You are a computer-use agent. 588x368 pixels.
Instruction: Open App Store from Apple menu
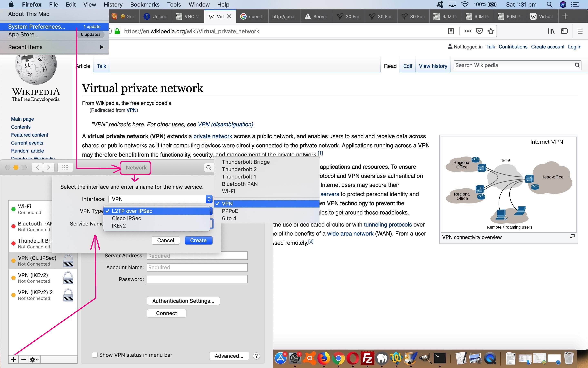click(x=55, y=34)
